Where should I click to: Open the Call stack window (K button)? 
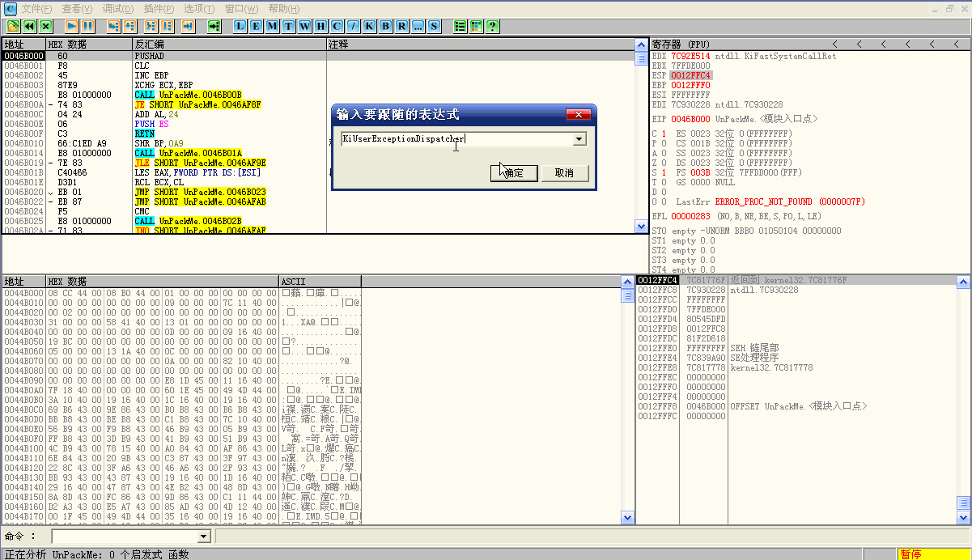pos(369,26)
